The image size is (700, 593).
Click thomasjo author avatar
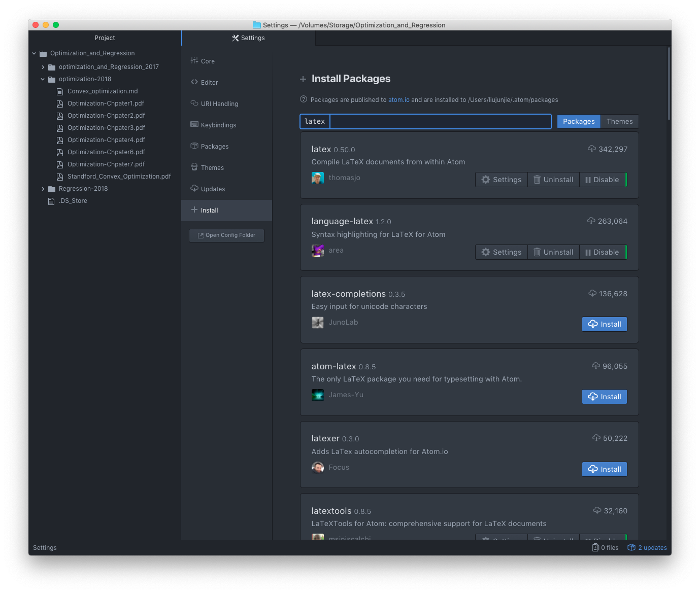pos(318,178)
